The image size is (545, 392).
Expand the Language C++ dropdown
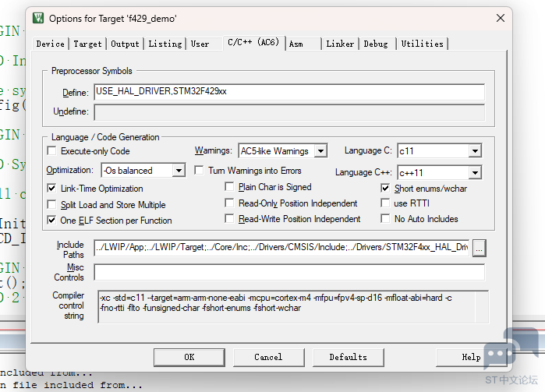[475, 173]
